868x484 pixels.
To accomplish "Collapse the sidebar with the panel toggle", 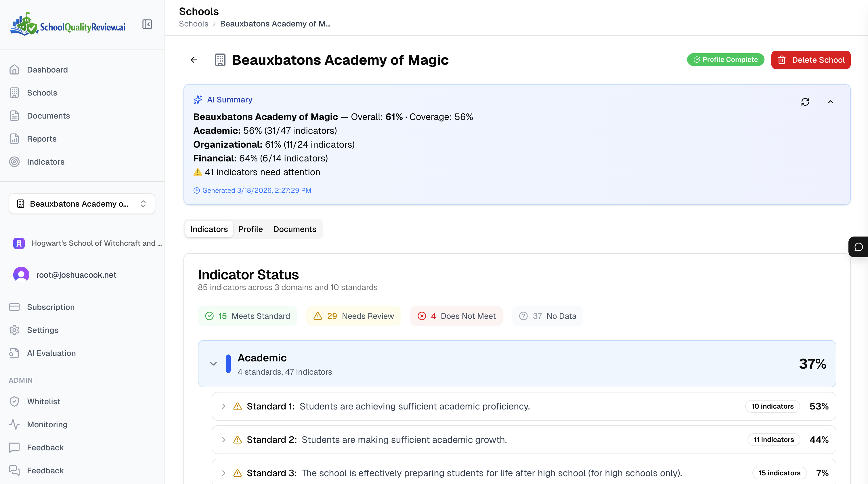I will (147, 24).
